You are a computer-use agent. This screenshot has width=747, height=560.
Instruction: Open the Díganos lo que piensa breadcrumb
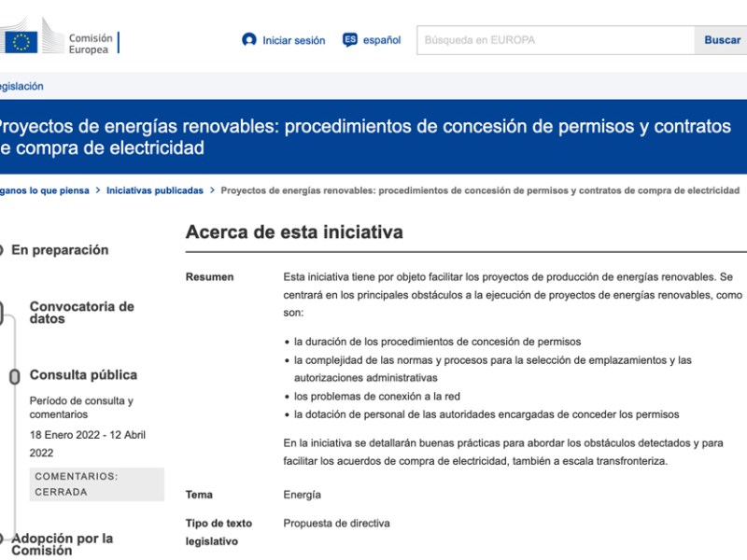tap(44, 190)
